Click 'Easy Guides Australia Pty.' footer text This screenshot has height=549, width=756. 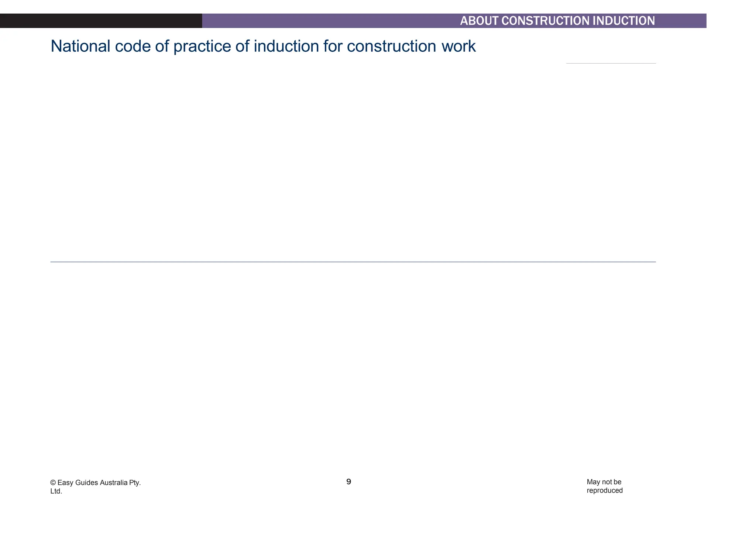(99, 482)
